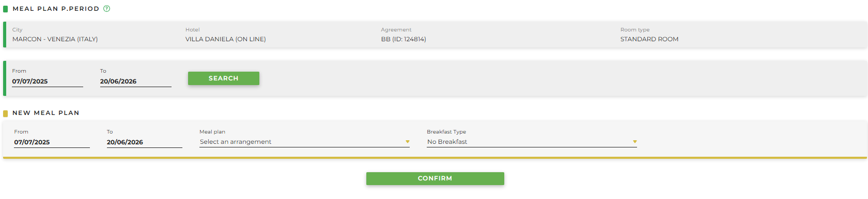868x199 pixels.
Task: Click the MEAL PLAN P.PERIOD heading
Action: pos(56,9)
